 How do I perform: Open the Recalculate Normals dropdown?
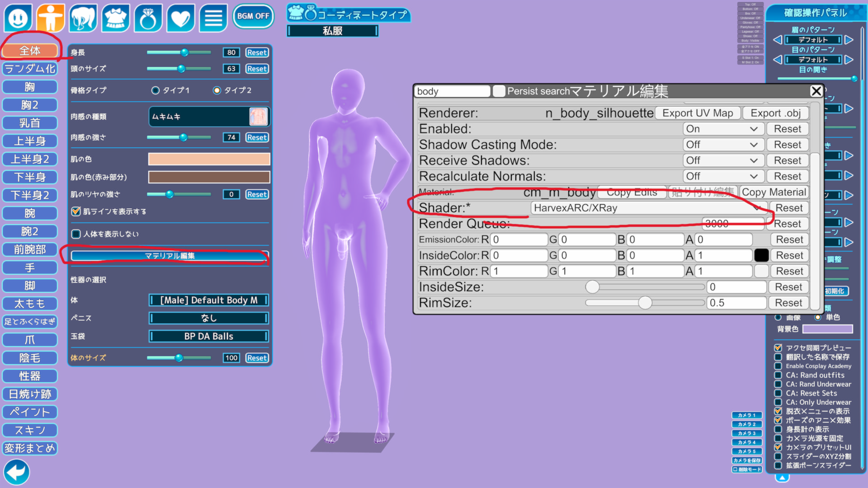(x=723, y=176)
